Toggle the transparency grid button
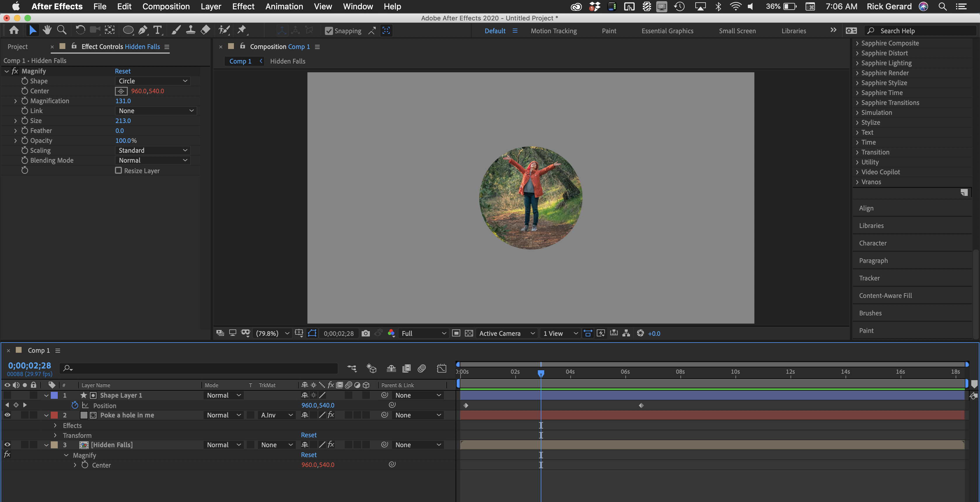The height and width of the screenshot is (502, 980). (x=469, y=334)
